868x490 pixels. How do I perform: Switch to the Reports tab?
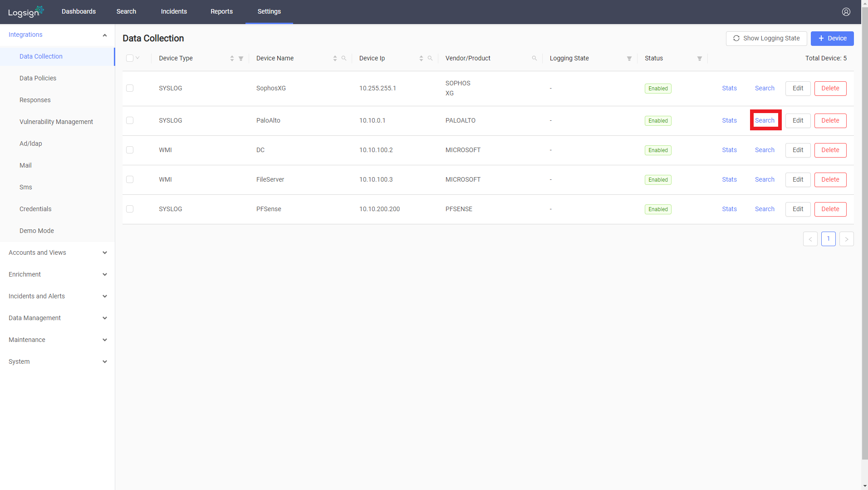click(x=221, y=11)
